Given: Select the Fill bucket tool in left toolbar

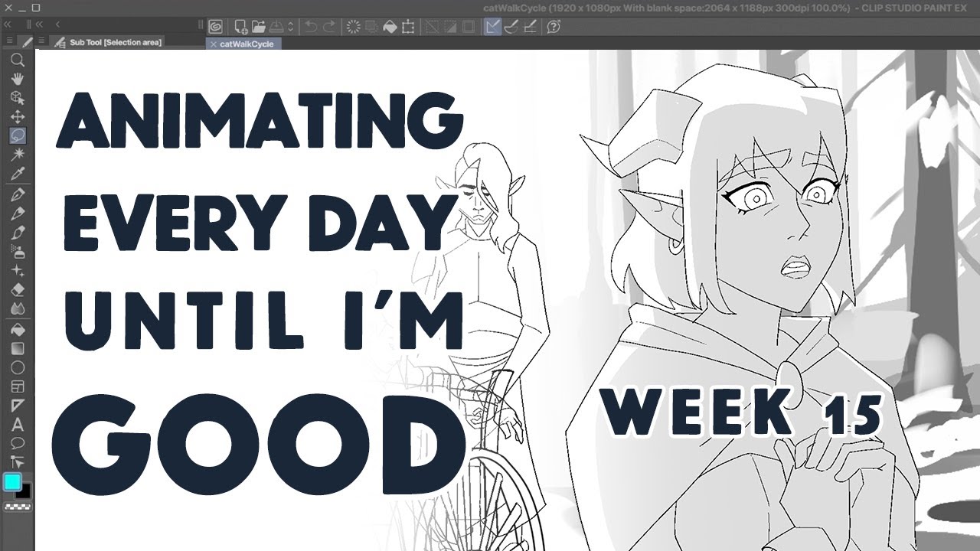Looking at the screenshot, I should (17, 330).
